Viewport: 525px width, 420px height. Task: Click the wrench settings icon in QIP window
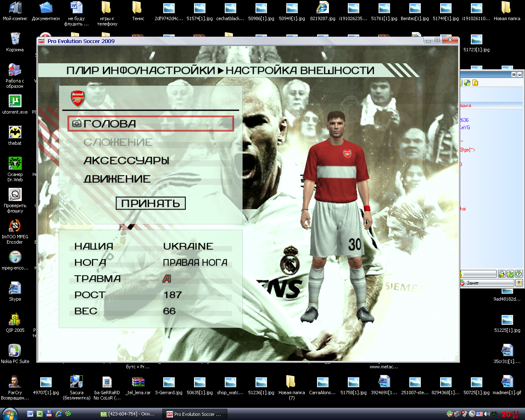pyautogui.click(x=467, y=82)
